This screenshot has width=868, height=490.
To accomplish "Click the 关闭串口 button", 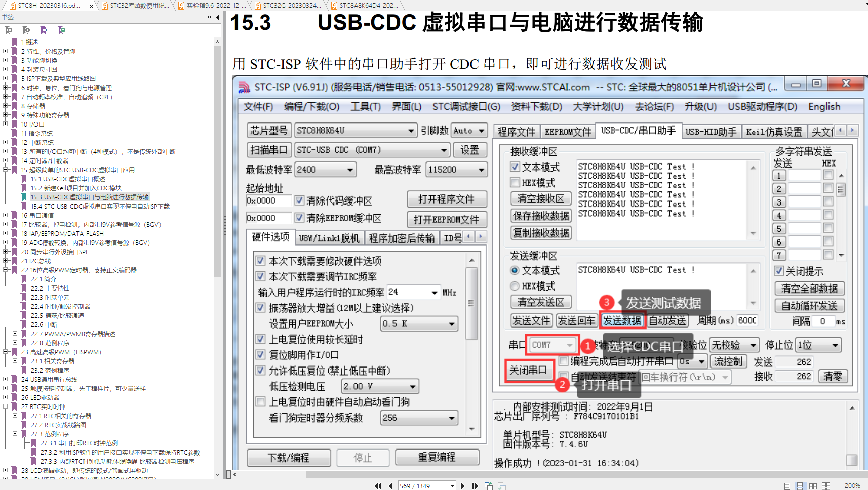I will [x=528, y=370].
